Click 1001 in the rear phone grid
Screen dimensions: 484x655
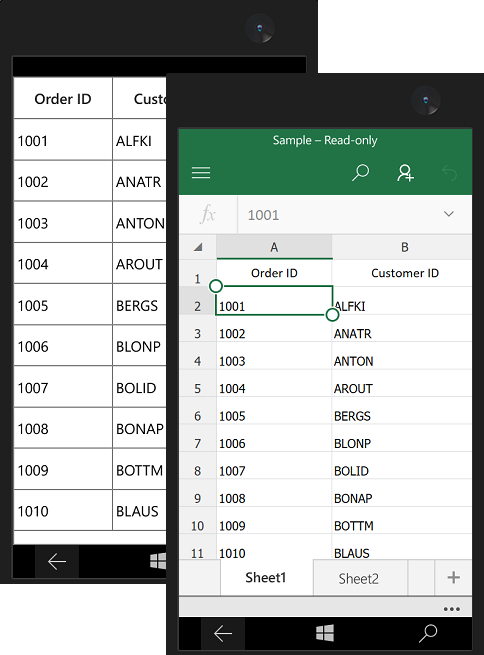(x=63, y=140)
